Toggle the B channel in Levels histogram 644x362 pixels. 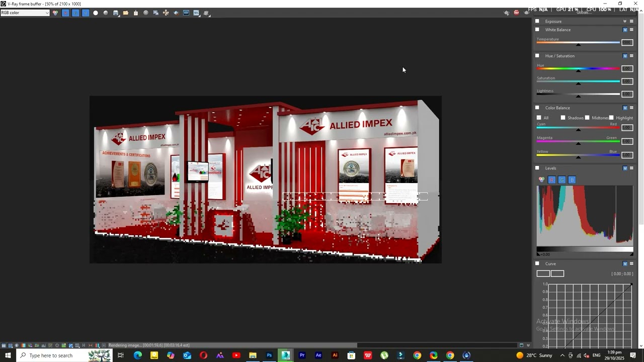572,179
